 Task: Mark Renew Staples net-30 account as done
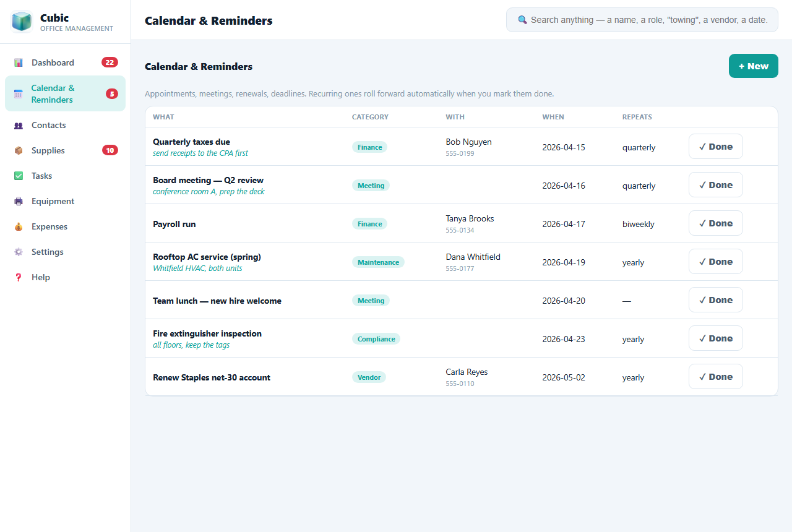pyautogui.click(x=715, y=377)
